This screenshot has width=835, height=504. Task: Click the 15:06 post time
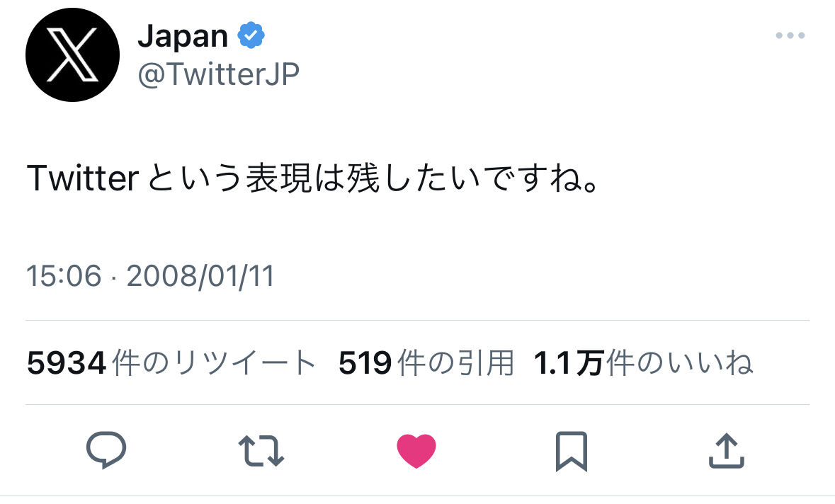tap(64, 276)
